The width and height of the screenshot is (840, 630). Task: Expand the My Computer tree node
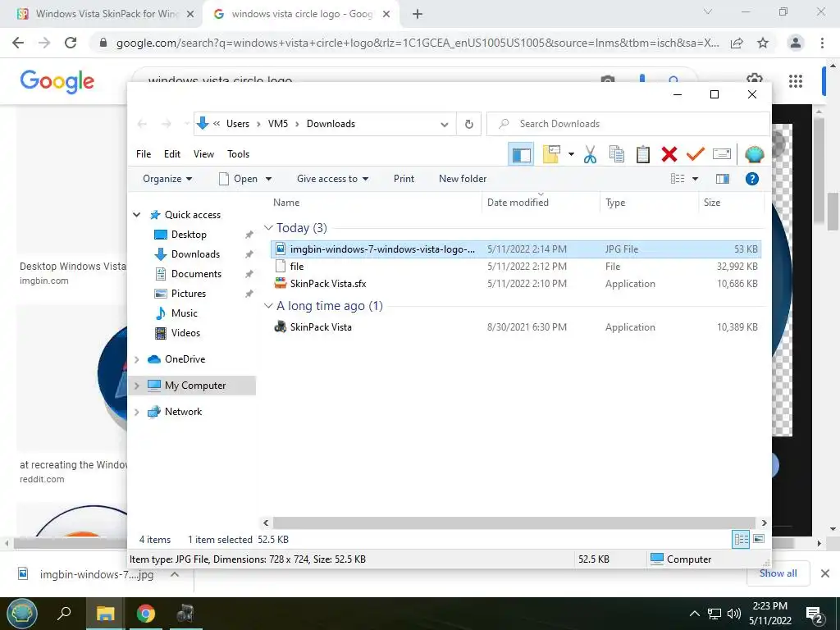coord(137,386)
